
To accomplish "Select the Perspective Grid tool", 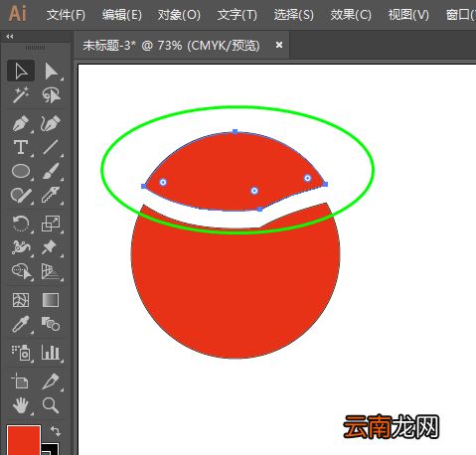I will click(51, 271).
